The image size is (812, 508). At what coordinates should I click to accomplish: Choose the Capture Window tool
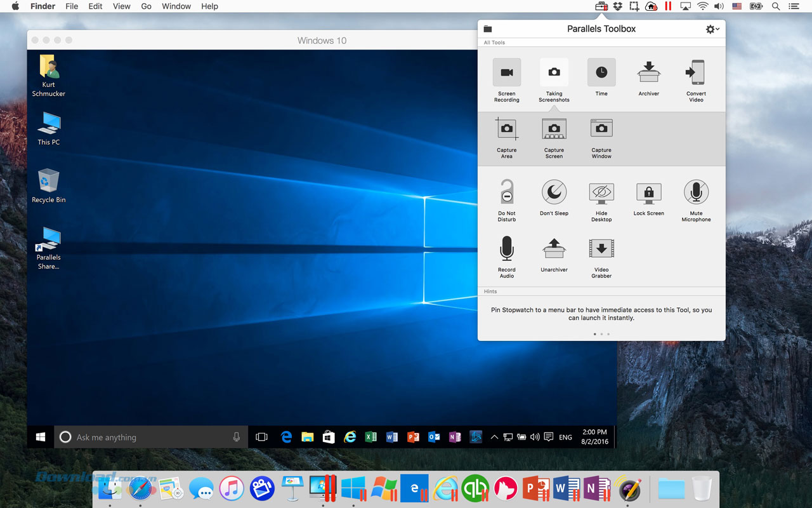(601, 130)
